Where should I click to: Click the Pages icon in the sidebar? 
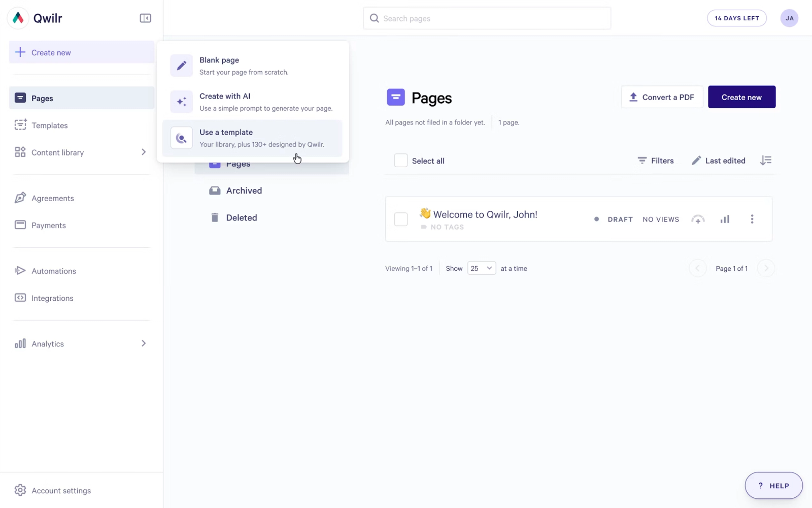[20, 98]
